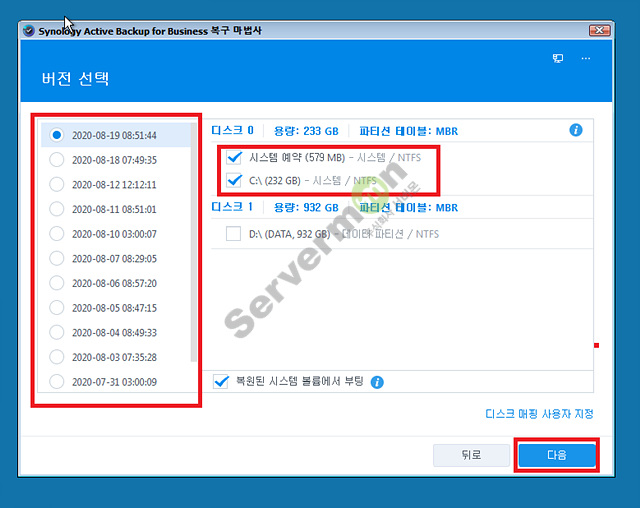This screenshot has width=640, height=508.
Task: Select version 2020-08-06 08:57:20
Action: (x=56, y=283)
